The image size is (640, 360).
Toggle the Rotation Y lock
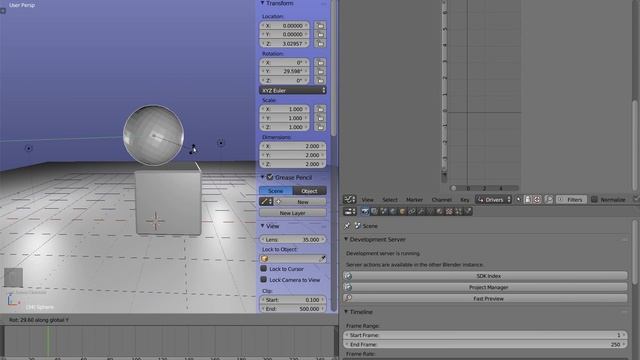[x=320, y=71]
